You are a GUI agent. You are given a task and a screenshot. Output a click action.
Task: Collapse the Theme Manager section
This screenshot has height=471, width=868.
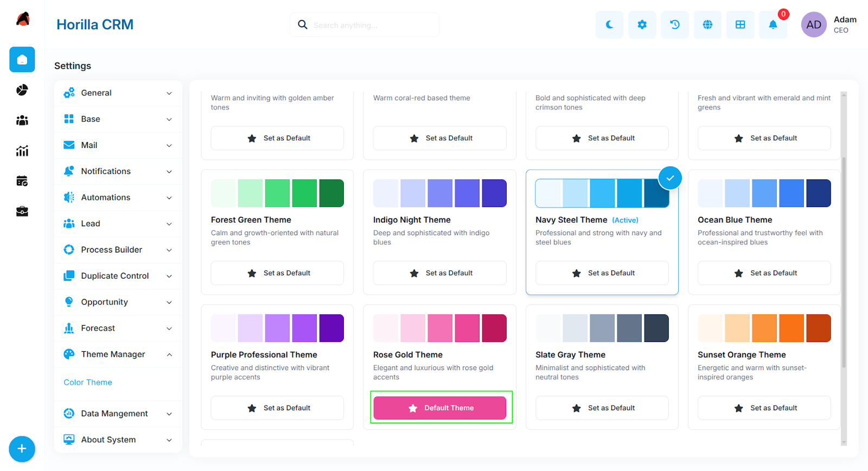click(x=118, y=354)
